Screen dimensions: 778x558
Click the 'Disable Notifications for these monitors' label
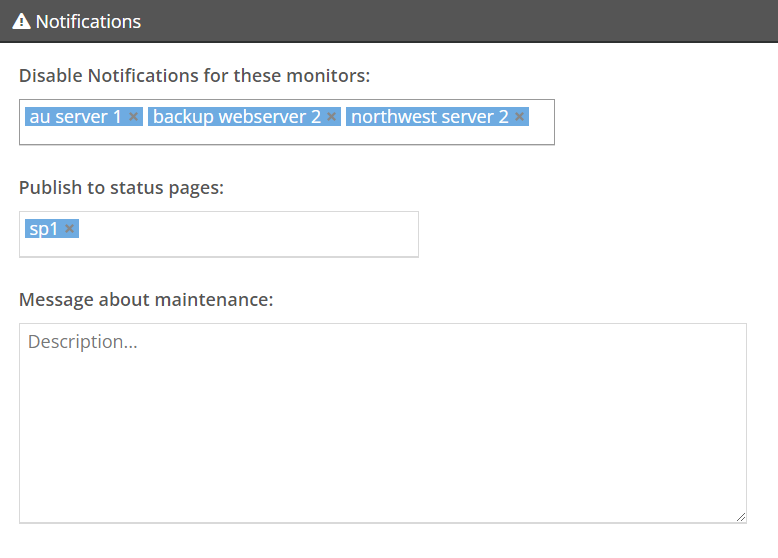[194, 76]
